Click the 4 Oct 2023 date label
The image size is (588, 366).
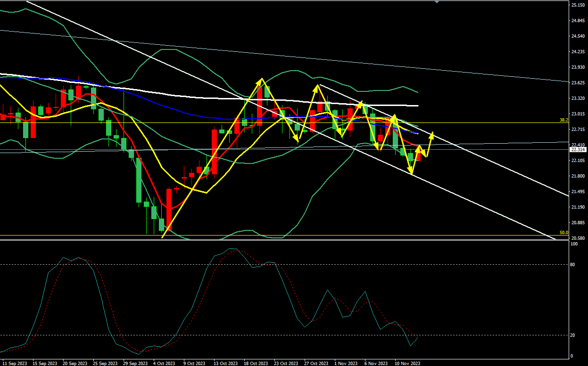tap(163, 363)
